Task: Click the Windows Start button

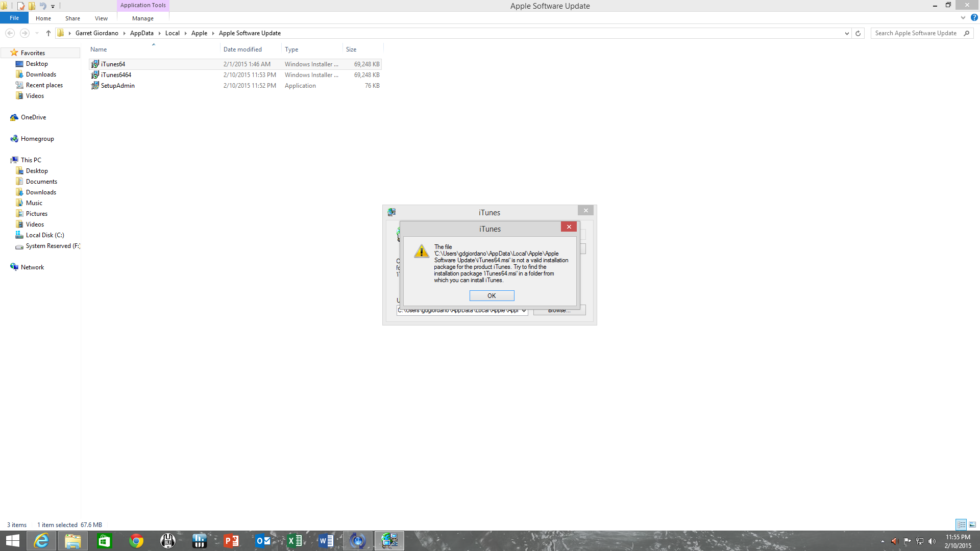Action: (12, 541)
